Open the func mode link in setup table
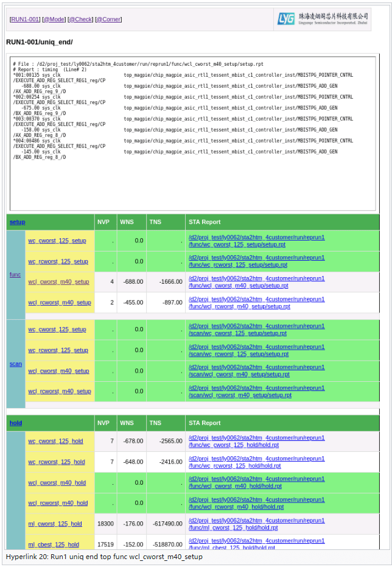392x567 pixels. [x=15, y=275]
